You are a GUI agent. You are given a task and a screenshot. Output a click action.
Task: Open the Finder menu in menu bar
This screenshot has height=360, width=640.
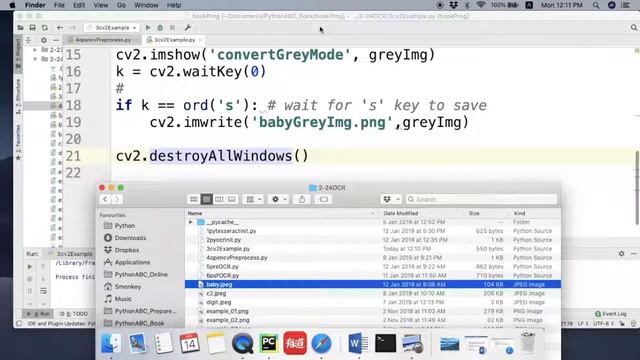[x=35, y=5]
